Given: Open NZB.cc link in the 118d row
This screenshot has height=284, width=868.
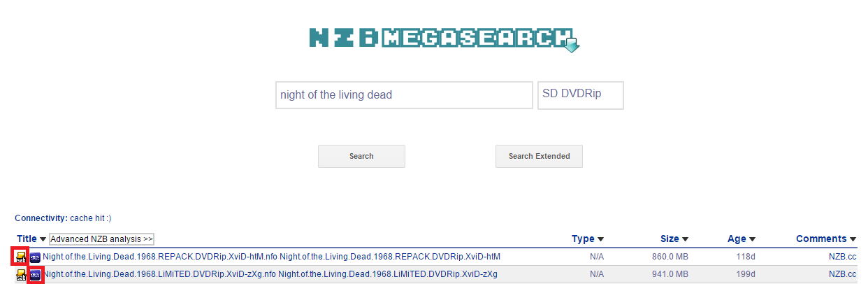Looking at the screenshot, I should pos(842,257).
